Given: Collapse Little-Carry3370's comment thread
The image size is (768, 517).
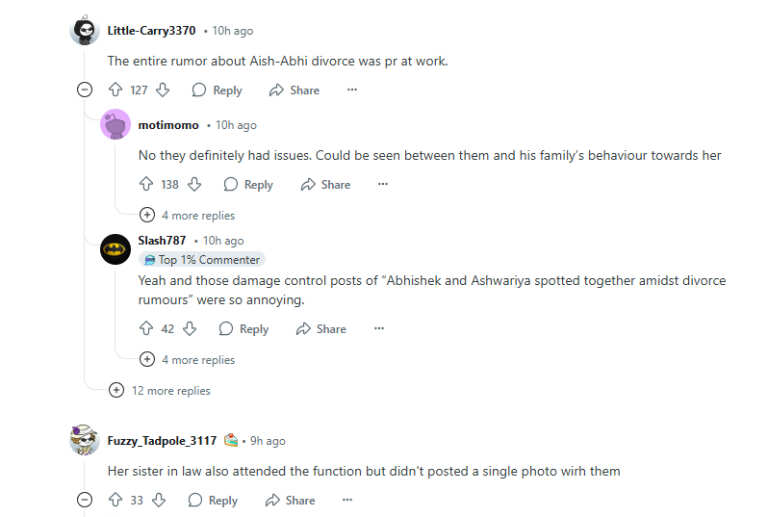Looking at the screenshot, I should pos(85,90).
